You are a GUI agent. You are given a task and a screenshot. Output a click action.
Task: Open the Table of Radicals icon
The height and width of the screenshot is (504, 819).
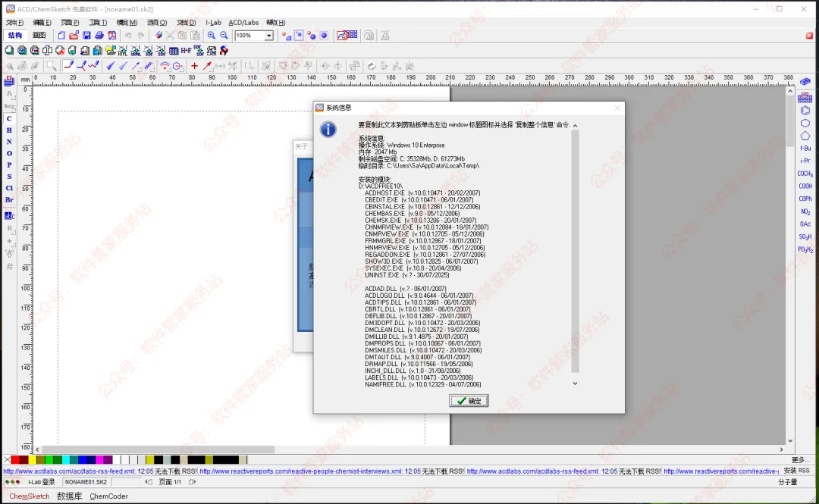805,98
